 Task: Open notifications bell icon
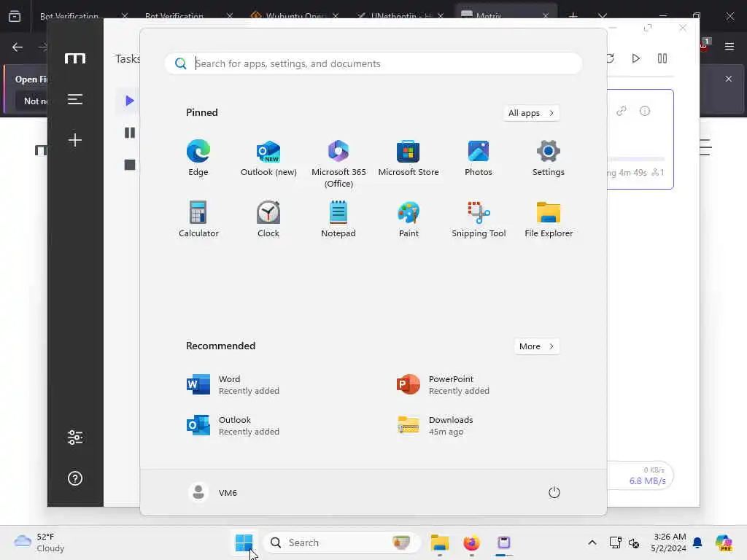[697, 542]
